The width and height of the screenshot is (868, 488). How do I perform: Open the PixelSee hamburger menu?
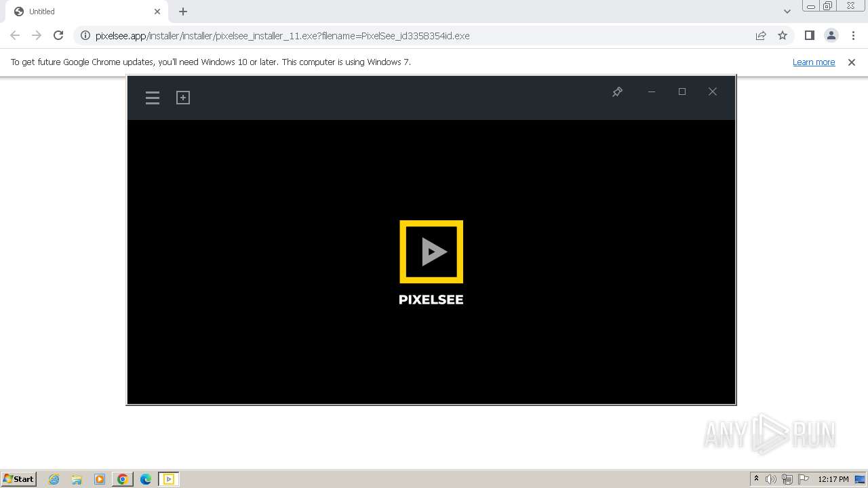tap(153, 98)
